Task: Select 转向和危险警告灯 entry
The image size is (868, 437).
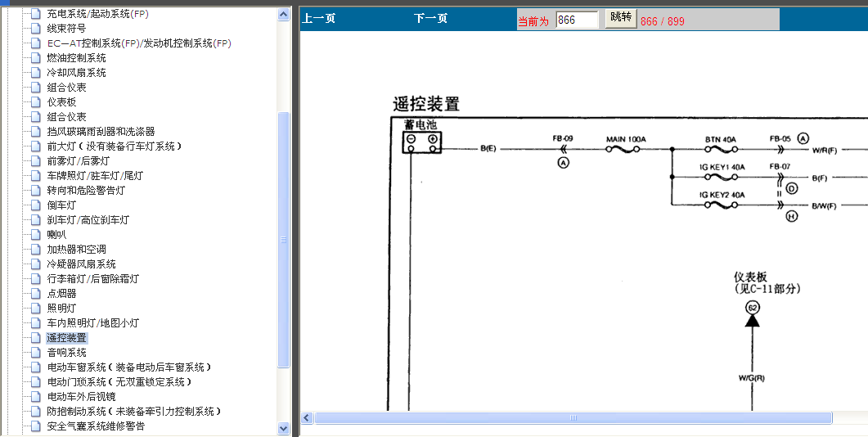Action: coord(86,191)
